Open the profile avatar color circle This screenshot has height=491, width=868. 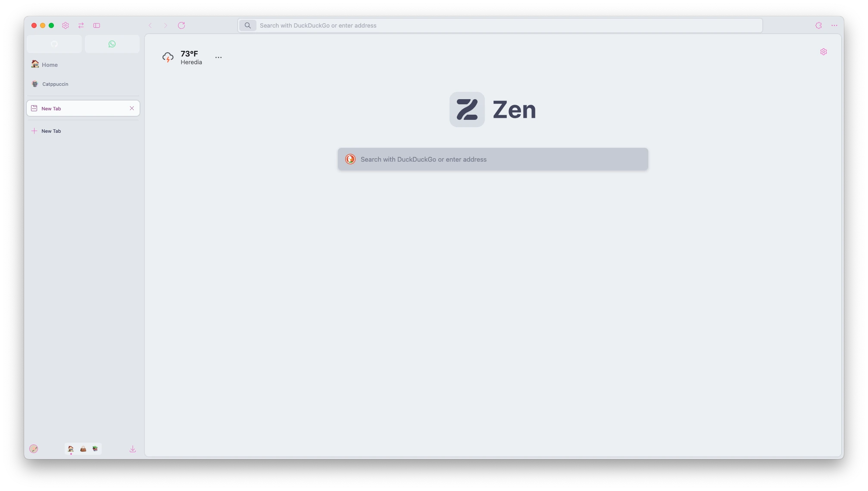[x=34, y=449]
